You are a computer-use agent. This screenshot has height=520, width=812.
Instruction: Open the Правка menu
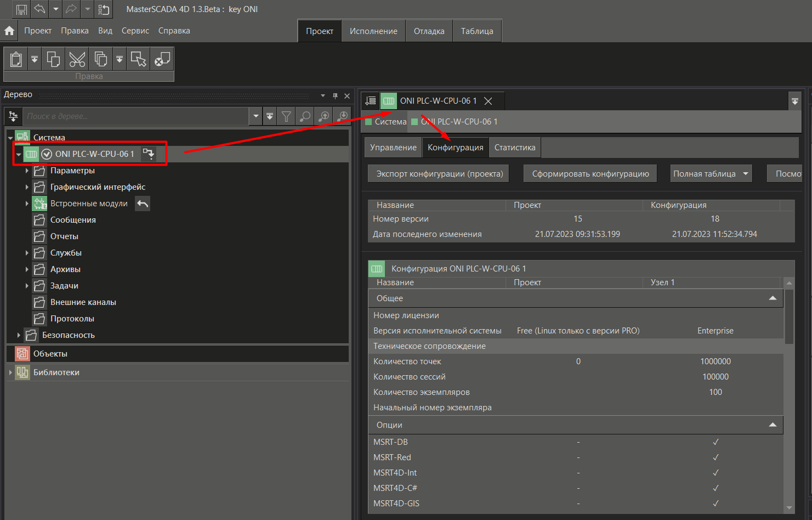[x=75, y=31]
